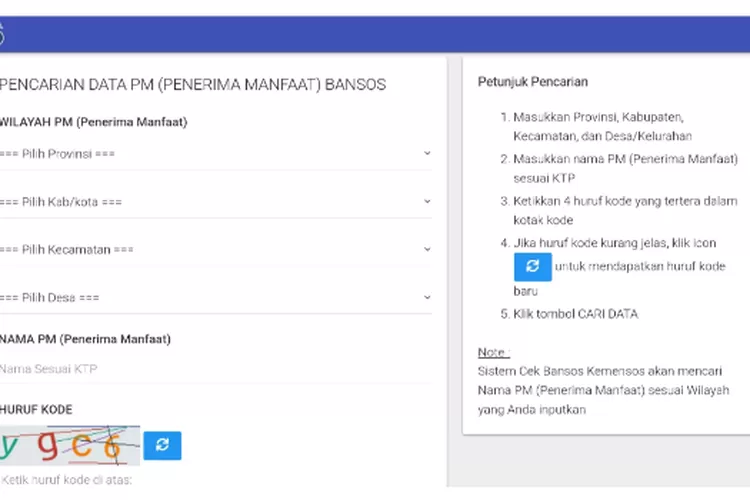Viewport: 750px width, 500px height.
Task: Click the Sistem Cek Bansos Kemensos note text
Action: [x=604, y=390]
